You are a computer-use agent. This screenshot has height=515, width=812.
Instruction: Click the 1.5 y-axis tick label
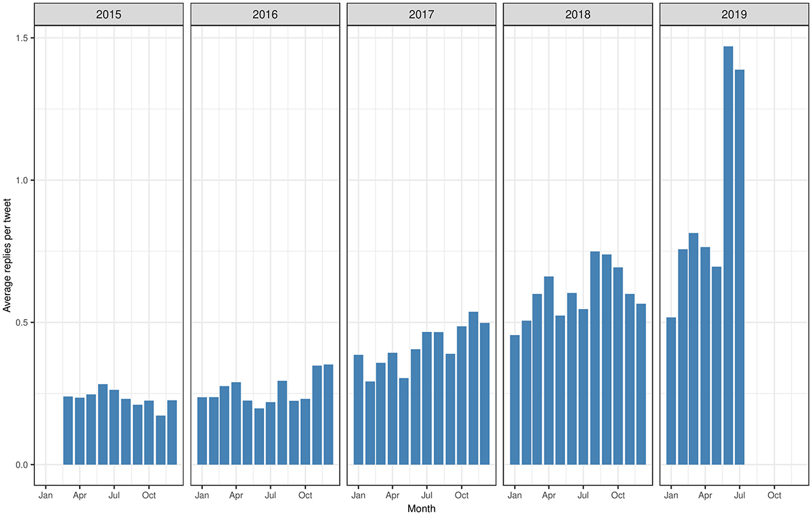(23, 38)
